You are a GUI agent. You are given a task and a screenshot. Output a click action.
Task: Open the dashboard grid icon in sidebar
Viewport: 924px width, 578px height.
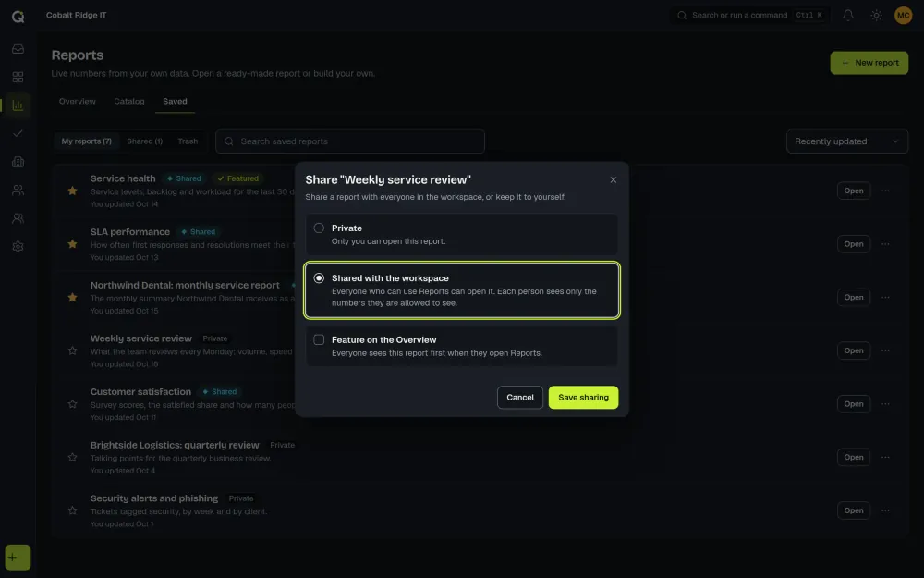pyautogui.click(x=18, y=78)
